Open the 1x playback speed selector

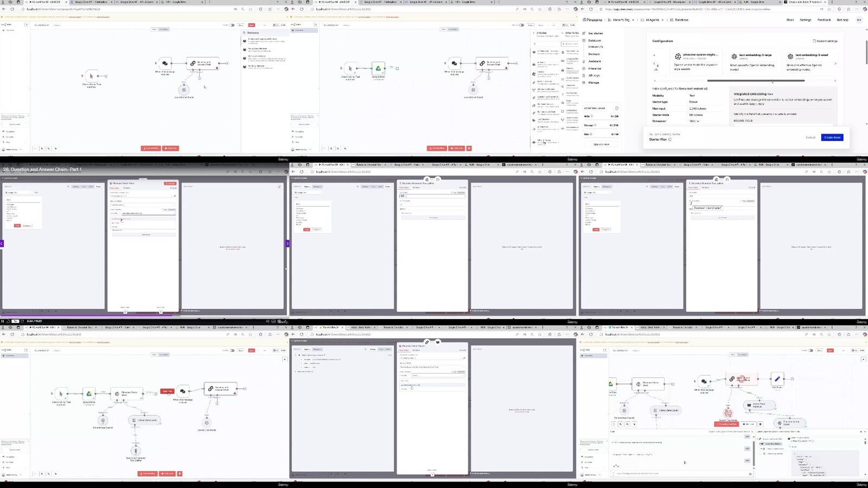[x=15, y=321]
